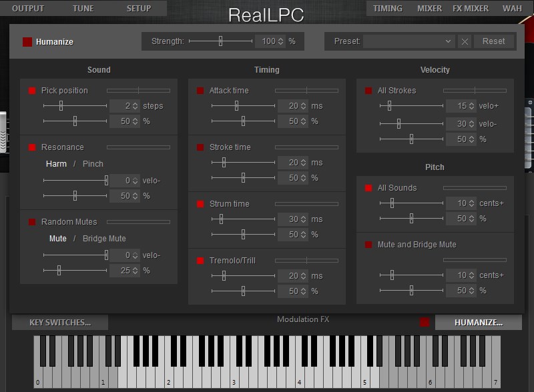Open the WAH tab
Screen dimensions: 534x392
pos(512,9)
